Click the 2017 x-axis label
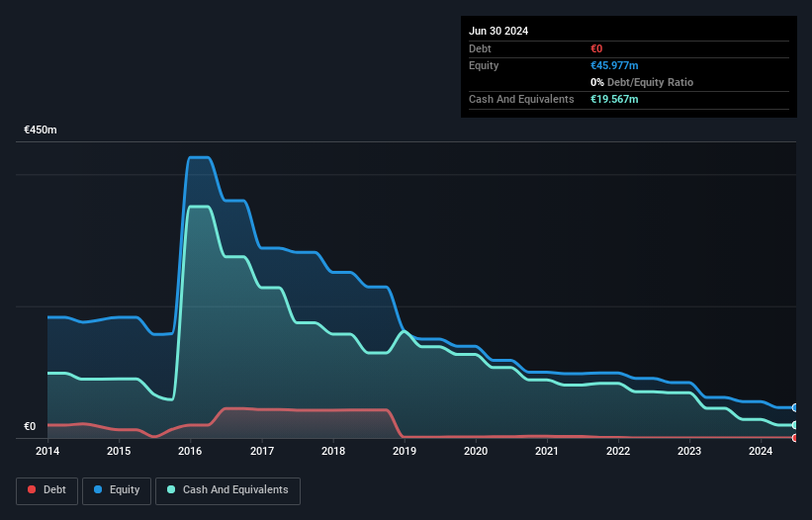Screen dimensions: 812x520 (x=262, y=451)
